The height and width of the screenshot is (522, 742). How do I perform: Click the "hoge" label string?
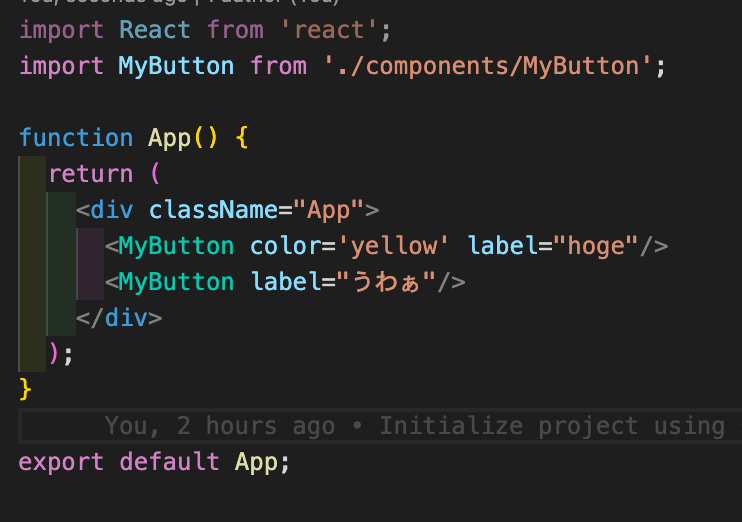(597, 246)
